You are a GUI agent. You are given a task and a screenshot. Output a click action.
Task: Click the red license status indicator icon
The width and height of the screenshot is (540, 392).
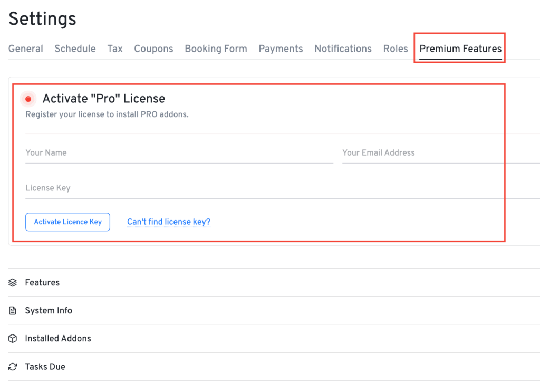[x=27, y=99]
